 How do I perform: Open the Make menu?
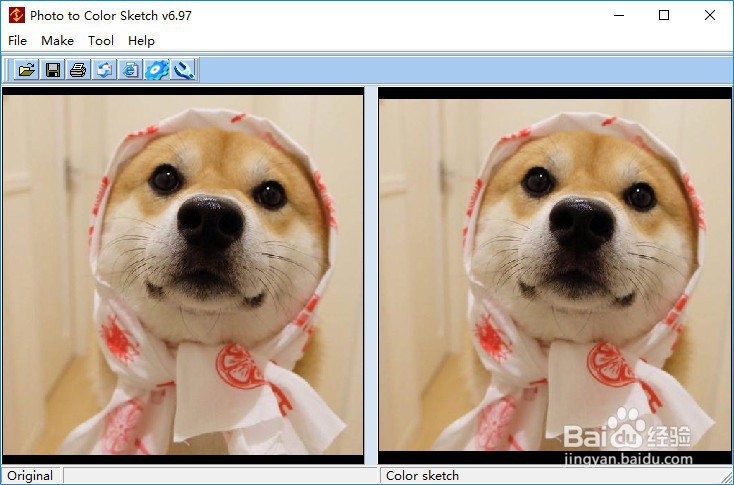pyautogui.click(x=57, y=41)
